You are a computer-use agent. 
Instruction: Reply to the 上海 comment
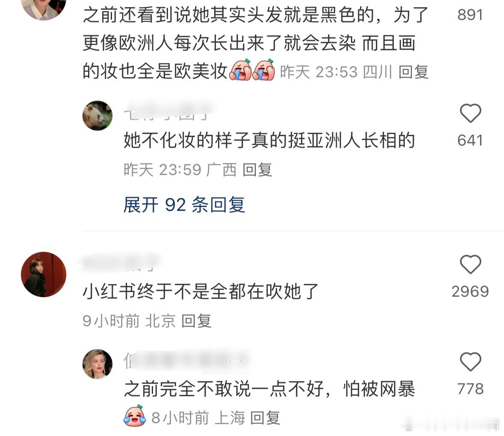click(265, 418)
